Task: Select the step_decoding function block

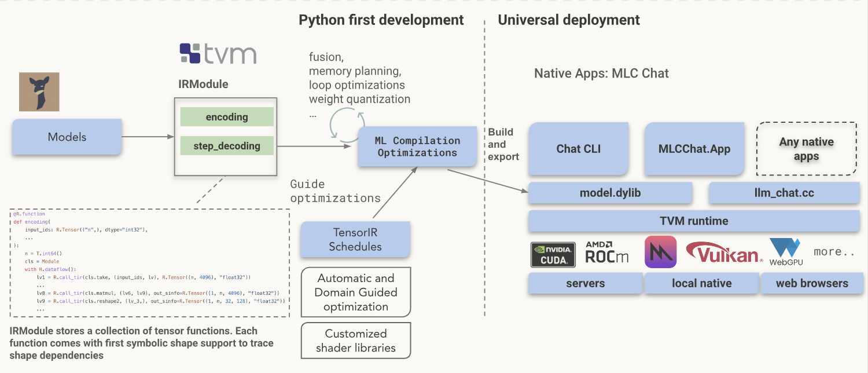Action: [x=227, y=147]
